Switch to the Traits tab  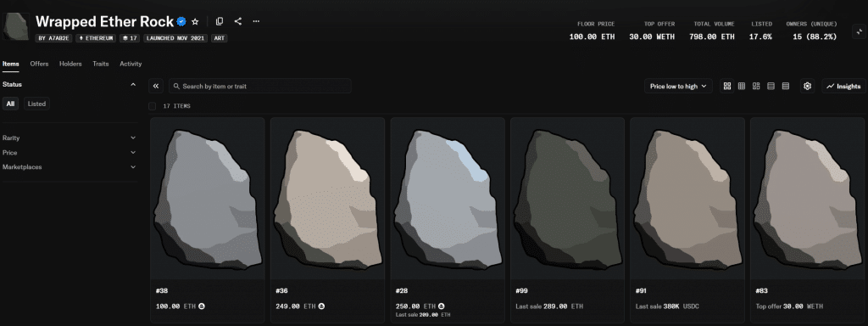(x=101, y=64)
